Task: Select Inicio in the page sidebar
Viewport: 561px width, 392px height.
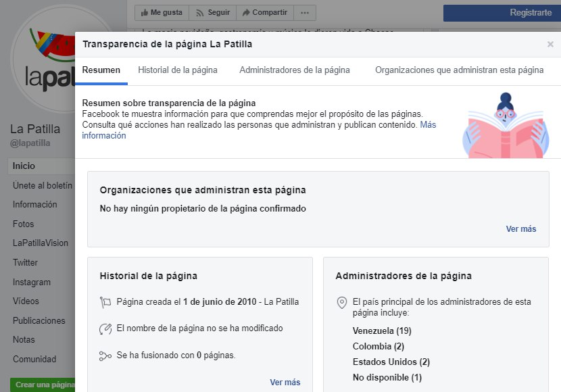Action: [41, 166]
